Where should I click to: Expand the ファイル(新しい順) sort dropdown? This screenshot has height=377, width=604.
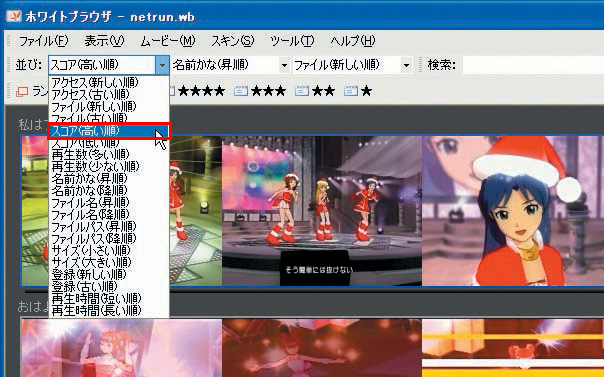click(406, 65)
